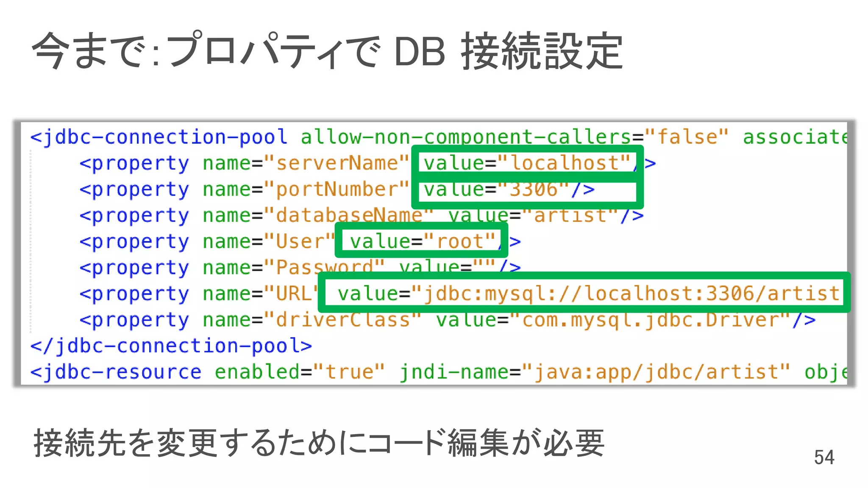Click the allow-non-component-callers attribute
The height and width of the screenshot is (488, 868).
(x=466, y=137)
